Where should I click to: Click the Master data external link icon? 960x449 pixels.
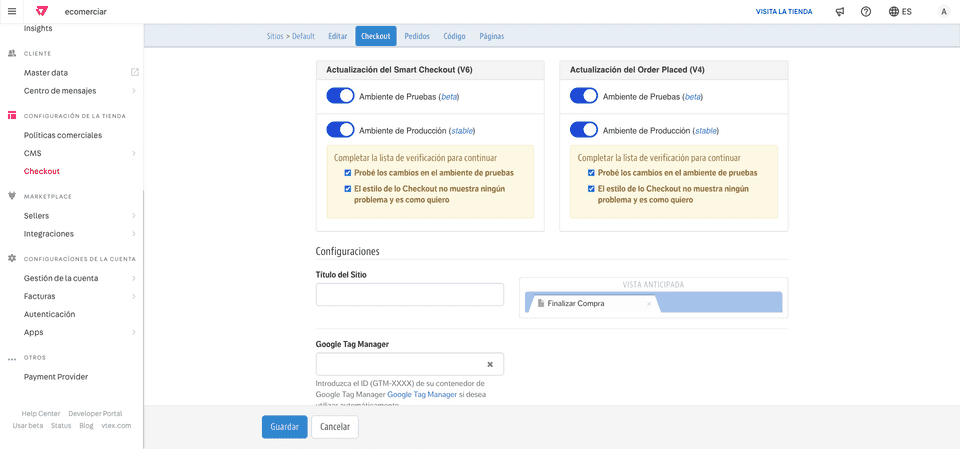tap(135, 72)
